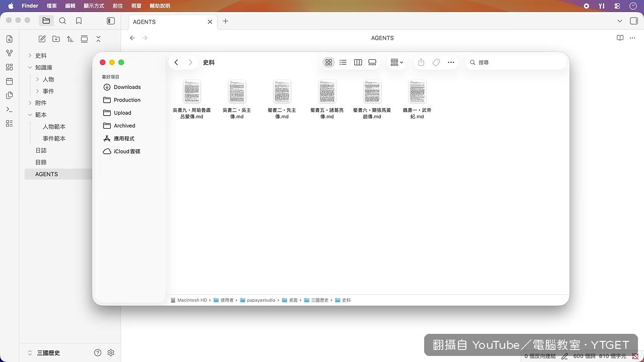Open Finder's group-by dropdown
Image resolution: width=644 pixels, height=362 pixels.
(x=396, y=62)
